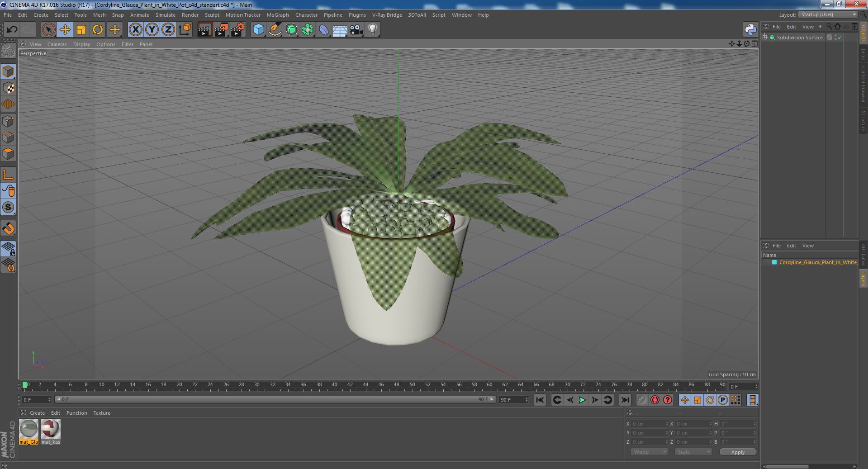Toggle Subdivision Surface visibility dots
This screenshot has width=868, height=469.
(836, 38)
